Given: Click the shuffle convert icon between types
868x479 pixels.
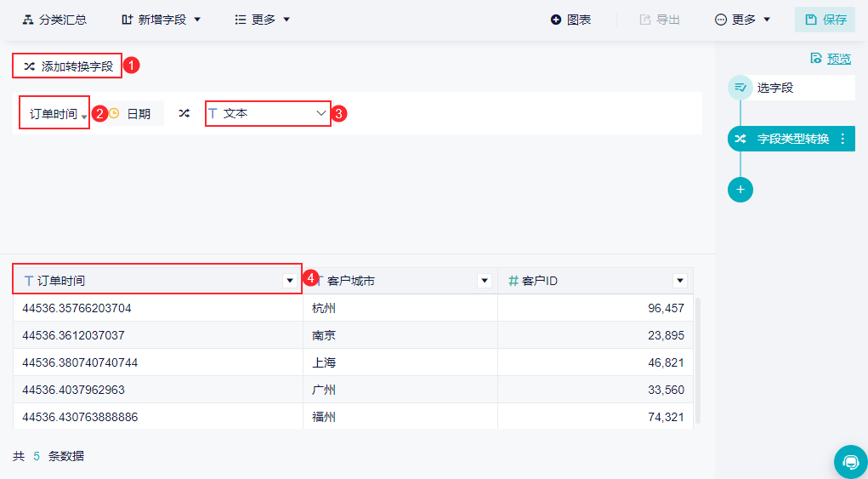Looking at the screenshot, I should click(184, 113).
